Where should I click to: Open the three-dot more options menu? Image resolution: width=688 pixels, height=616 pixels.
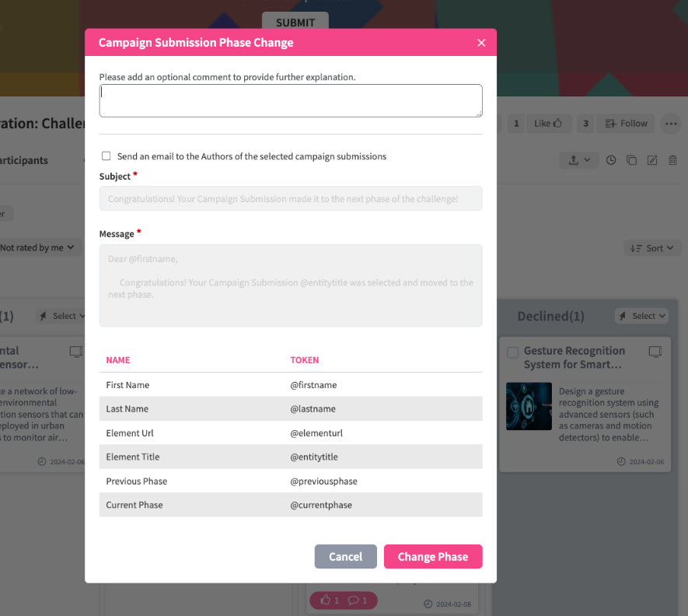(x=670, y=123)
